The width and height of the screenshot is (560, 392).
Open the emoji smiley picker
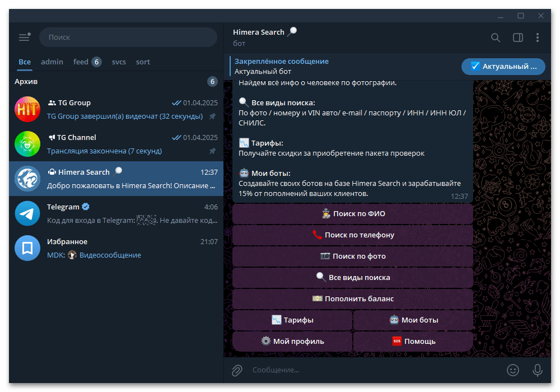click(513, 370)
